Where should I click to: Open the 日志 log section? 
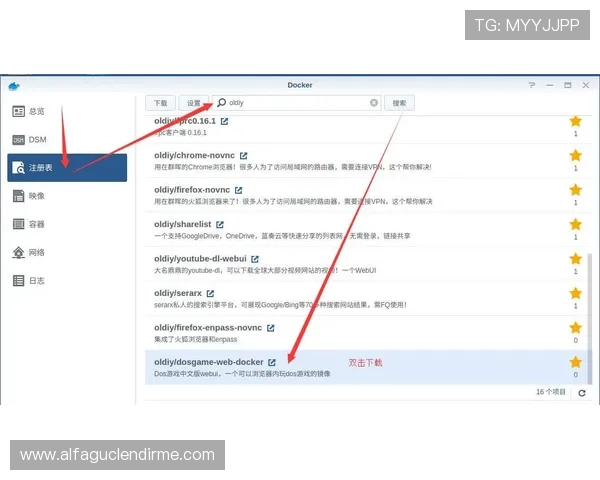[x=67, y=281]
